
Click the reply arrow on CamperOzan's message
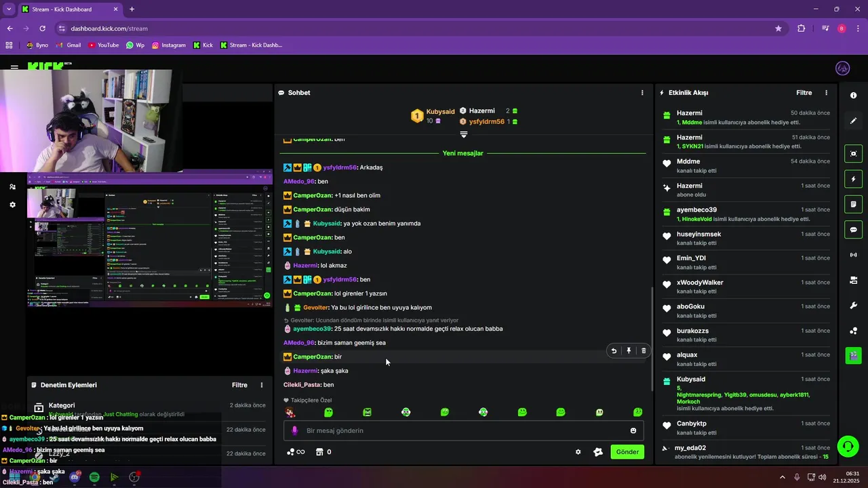614,351
